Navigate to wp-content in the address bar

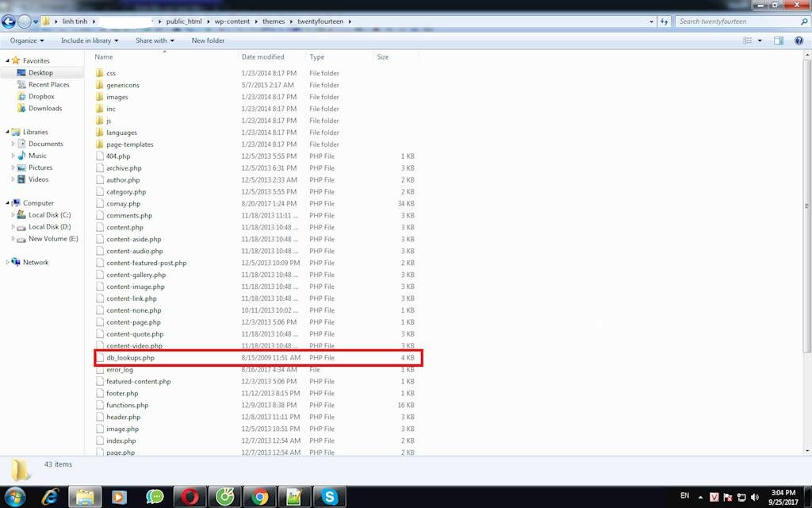(232, 21)
